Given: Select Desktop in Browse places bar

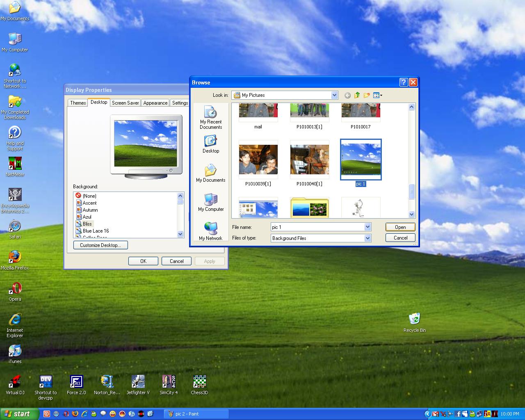Looking at the screenshot, I should tap(211, 144).
